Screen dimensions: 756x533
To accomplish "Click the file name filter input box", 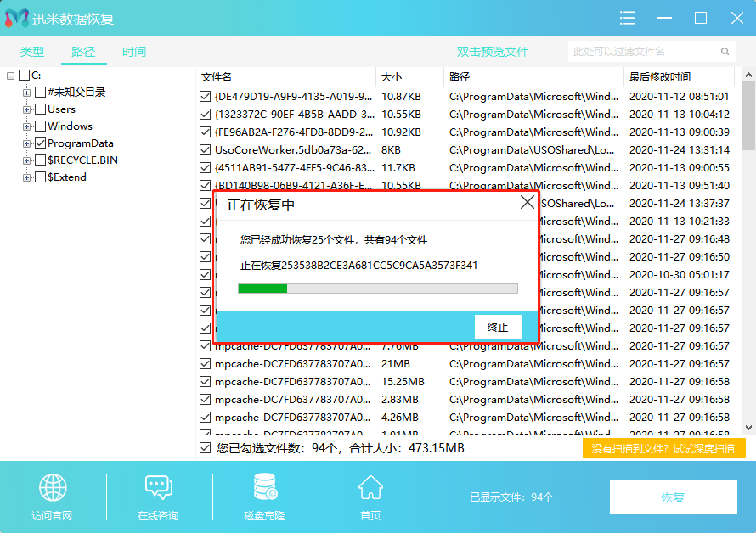I will point(650,52).
